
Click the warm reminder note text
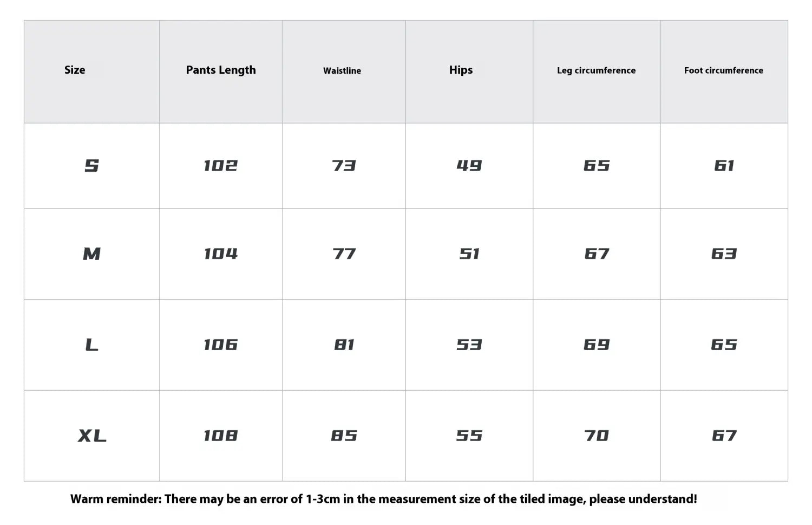pos(383,499)
